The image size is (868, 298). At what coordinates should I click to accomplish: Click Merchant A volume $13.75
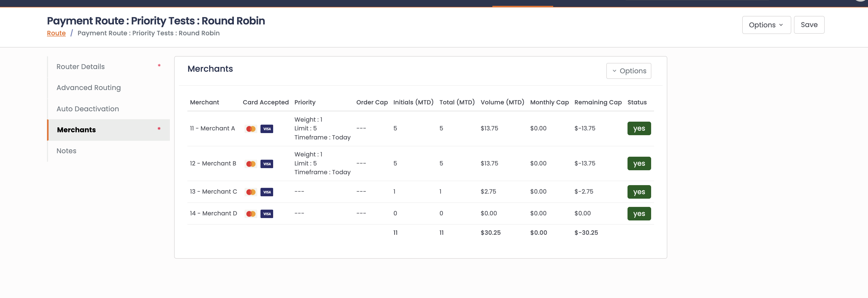point(489,129)
